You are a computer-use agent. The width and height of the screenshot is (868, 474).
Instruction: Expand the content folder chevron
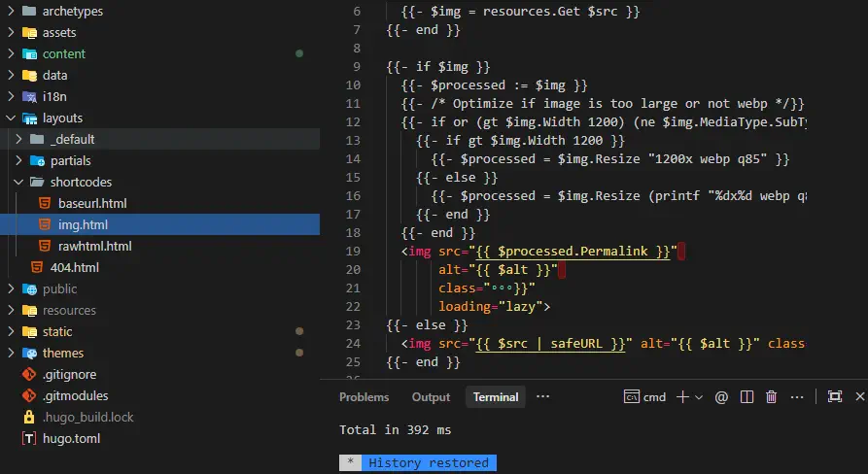[x=11, y=53]
